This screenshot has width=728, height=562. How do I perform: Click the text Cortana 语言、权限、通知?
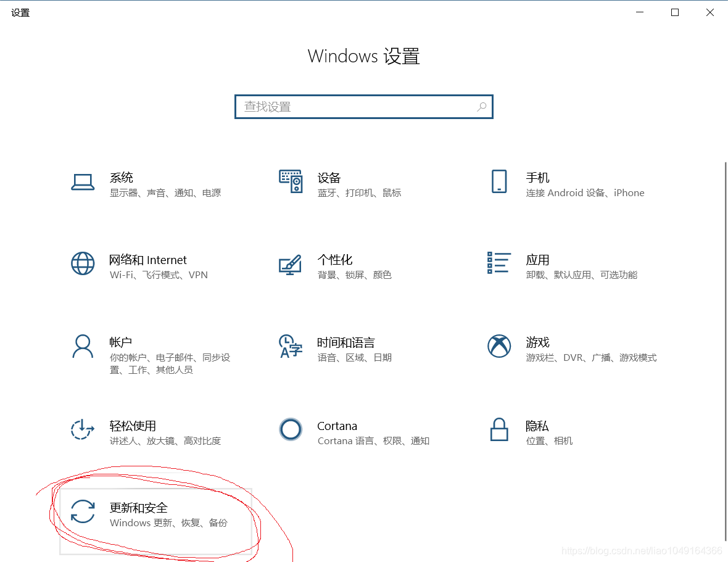[373, 440]
